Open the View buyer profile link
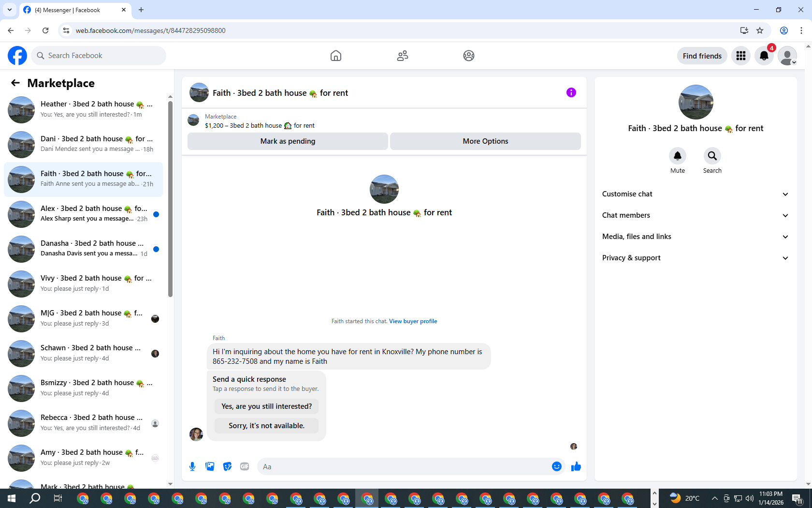This screenshot has height=508, width=812. point(413,321)
